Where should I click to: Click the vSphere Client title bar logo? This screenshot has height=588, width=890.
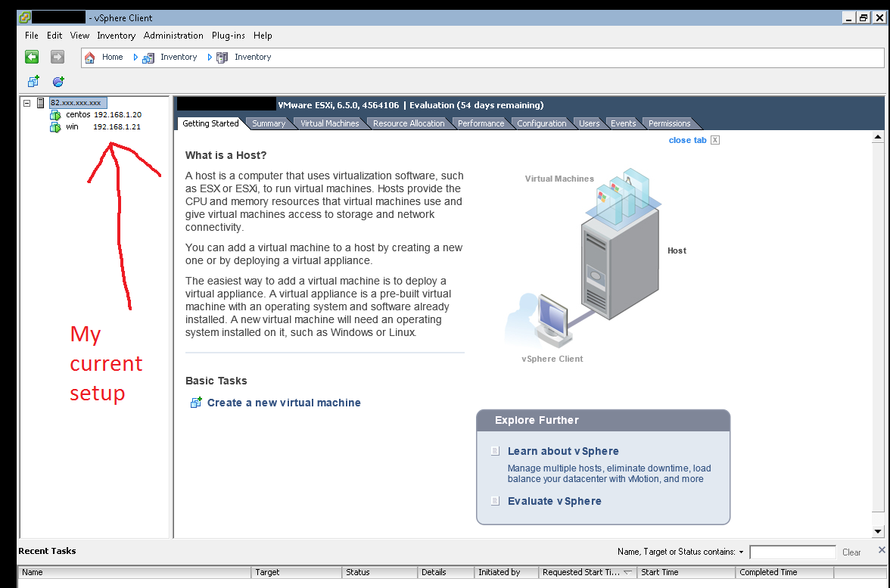click(x=24, y=17)
